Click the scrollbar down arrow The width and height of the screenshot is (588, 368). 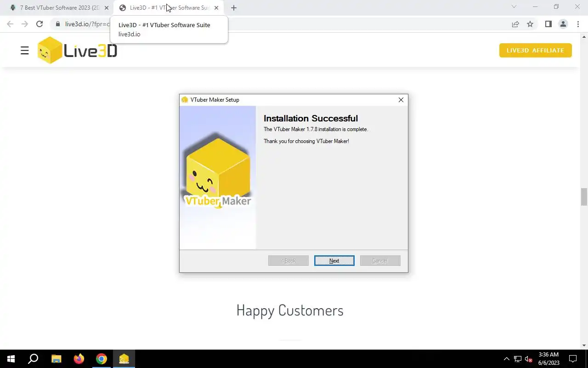(584, 345)
